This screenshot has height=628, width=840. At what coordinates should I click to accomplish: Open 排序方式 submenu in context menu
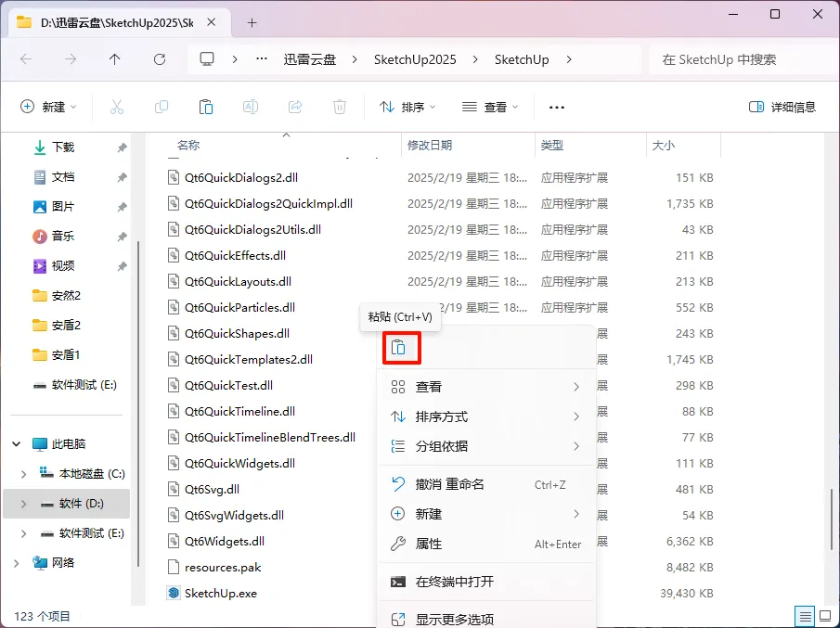click(486, 417)
